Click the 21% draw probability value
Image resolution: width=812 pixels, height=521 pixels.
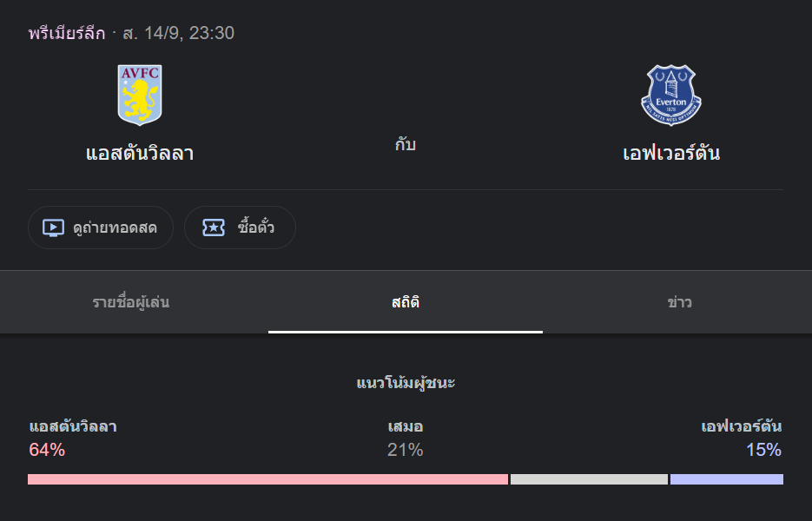tap(406, 450)
